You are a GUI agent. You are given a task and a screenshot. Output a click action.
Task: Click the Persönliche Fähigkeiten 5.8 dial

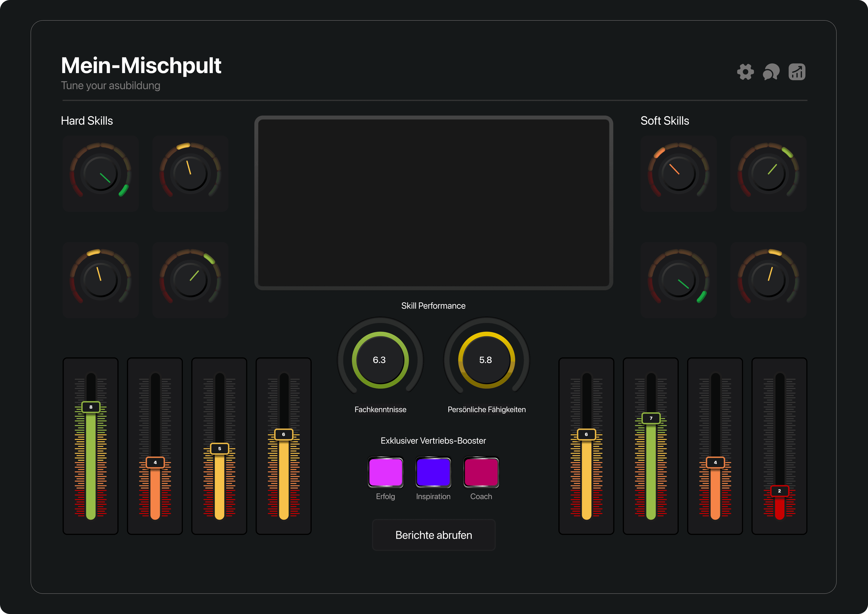486,360
